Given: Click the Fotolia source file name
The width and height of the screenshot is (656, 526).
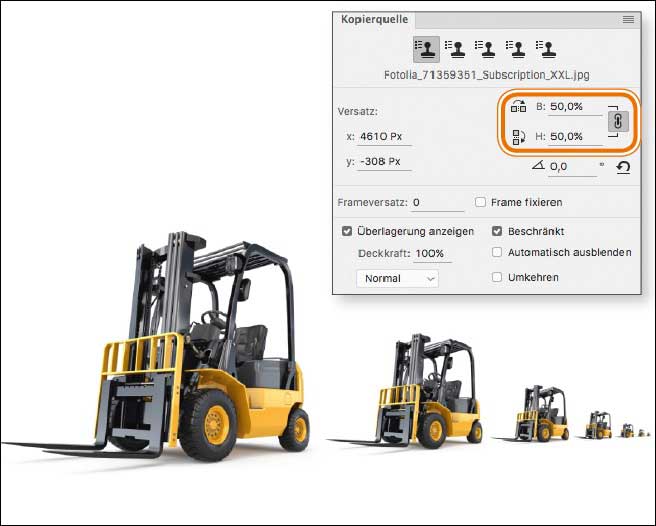Looking at the screenshot, I should tap(487, 75).
